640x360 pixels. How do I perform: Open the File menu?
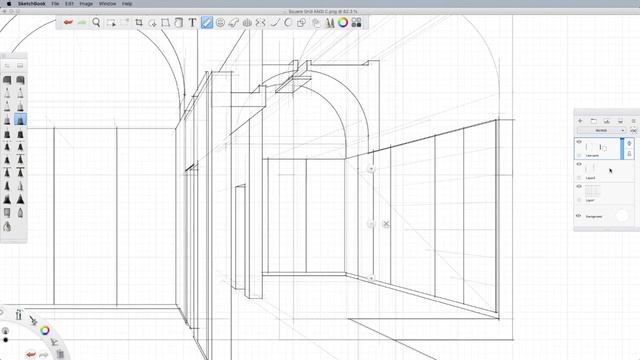click(x=55, y=4)
